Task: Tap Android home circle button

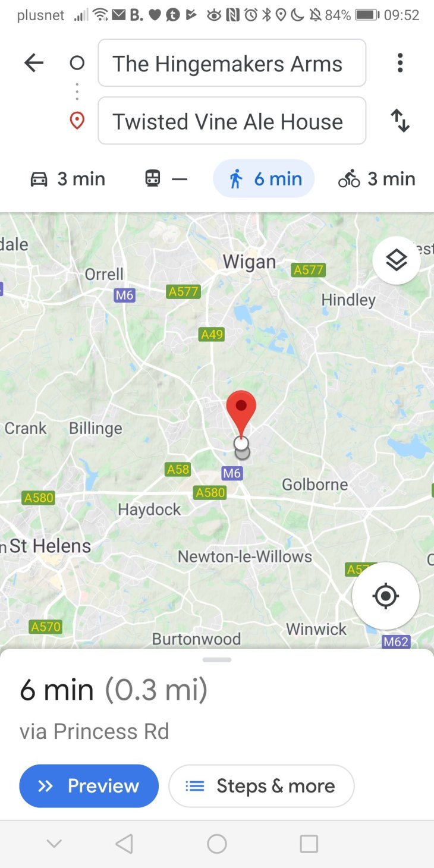Action: (217, 844)
